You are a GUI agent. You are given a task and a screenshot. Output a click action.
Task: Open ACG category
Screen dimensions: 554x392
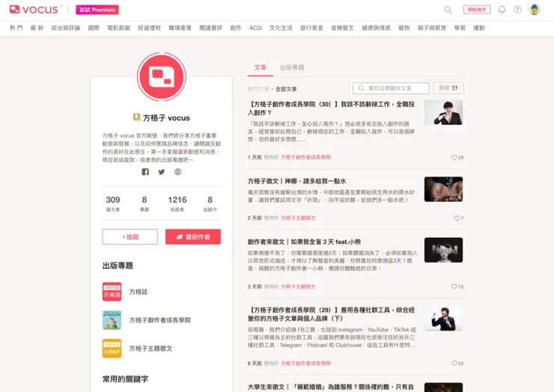click(255, 28)
